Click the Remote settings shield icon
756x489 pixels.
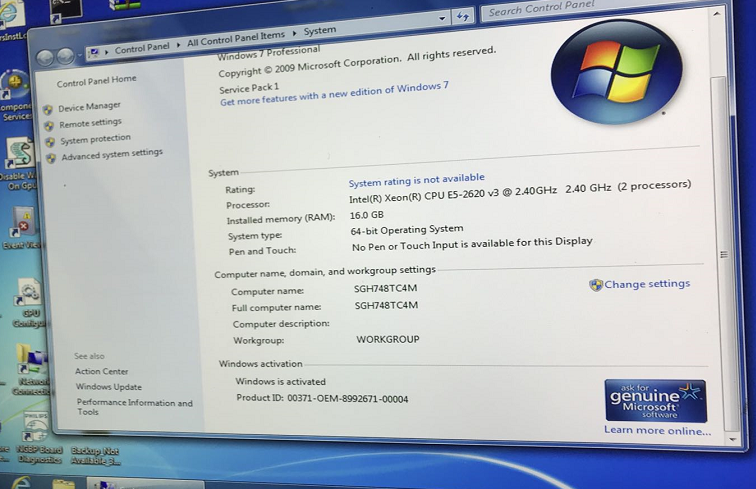tap(48, 125)
